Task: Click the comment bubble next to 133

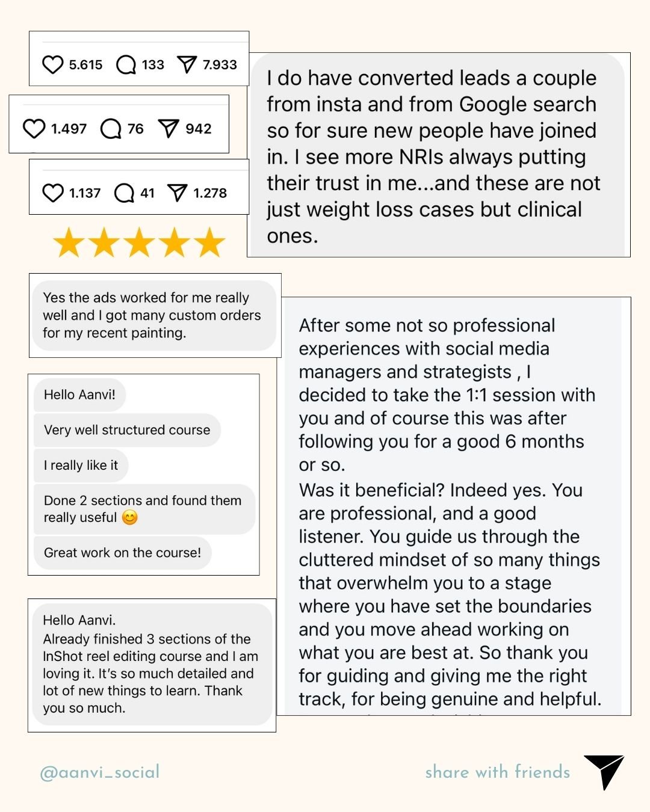Action: point(126,64)
